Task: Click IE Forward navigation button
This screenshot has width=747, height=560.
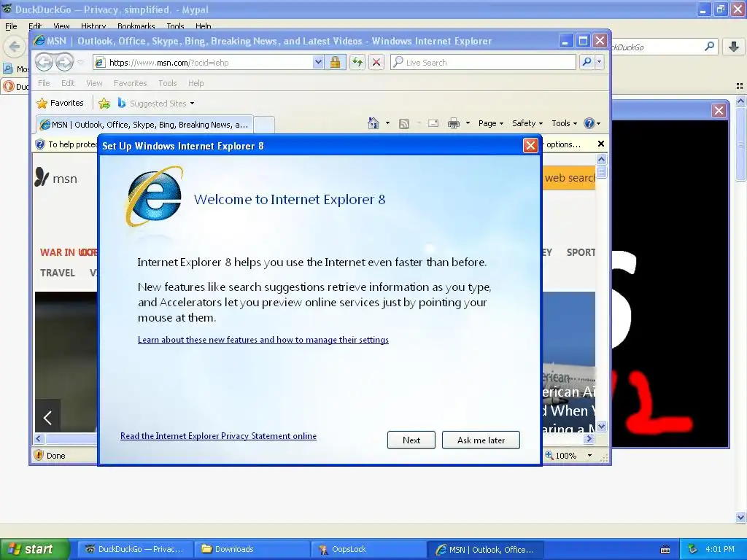Action: pos(64,62)
